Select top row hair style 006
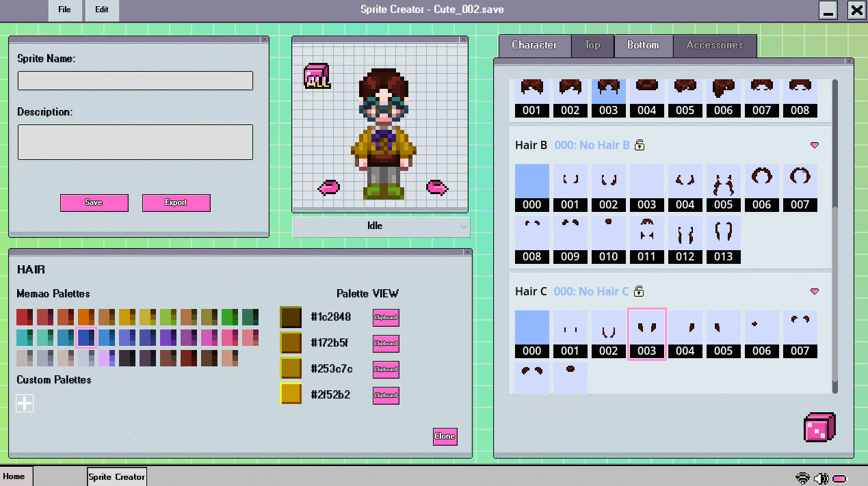The image size is (868, 486). (724, 98)
